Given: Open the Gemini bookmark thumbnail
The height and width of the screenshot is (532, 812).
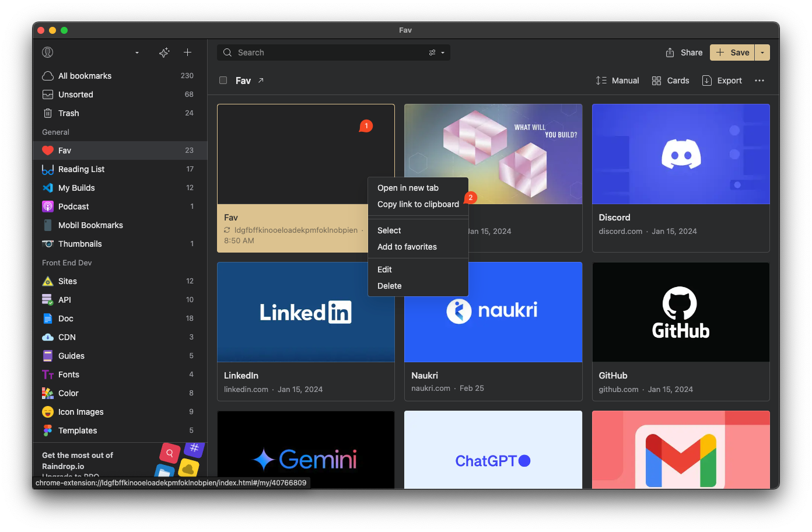Looking at the screenshot, I should 306,450.
